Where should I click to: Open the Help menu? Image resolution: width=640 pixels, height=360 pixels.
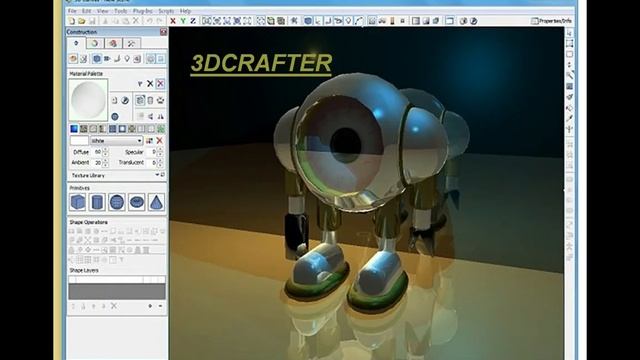pos(185,11)
